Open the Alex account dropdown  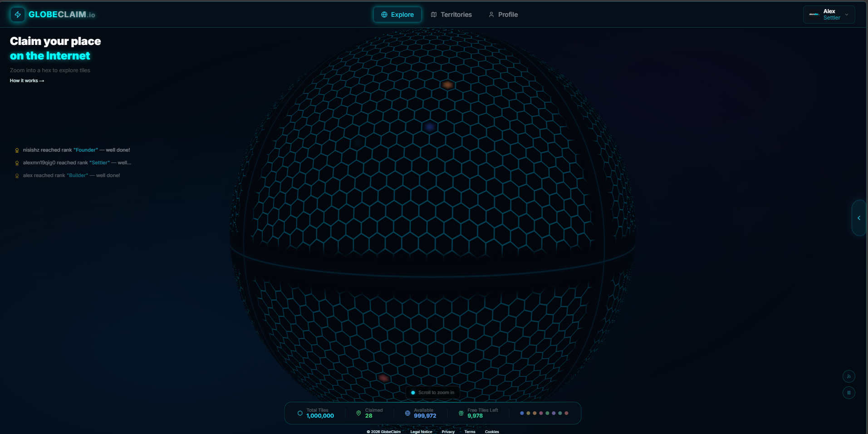click(829, 14)
